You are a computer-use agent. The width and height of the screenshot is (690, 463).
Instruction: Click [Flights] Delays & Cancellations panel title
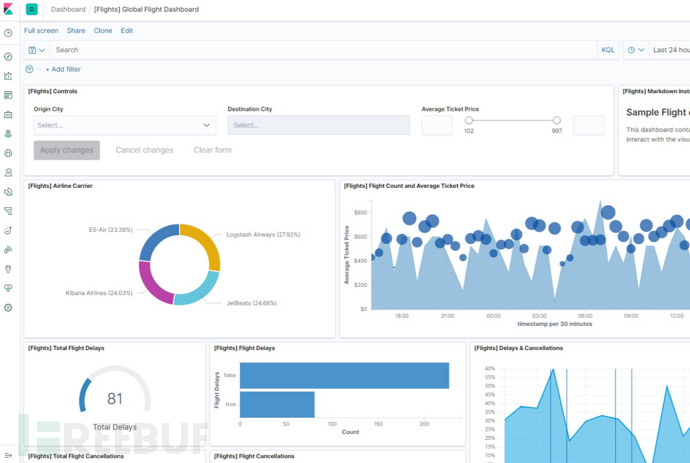pos(519,348)
